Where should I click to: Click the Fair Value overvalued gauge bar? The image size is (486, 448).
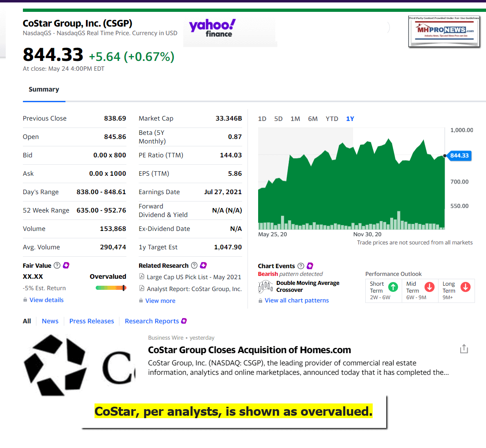(111, 288)
